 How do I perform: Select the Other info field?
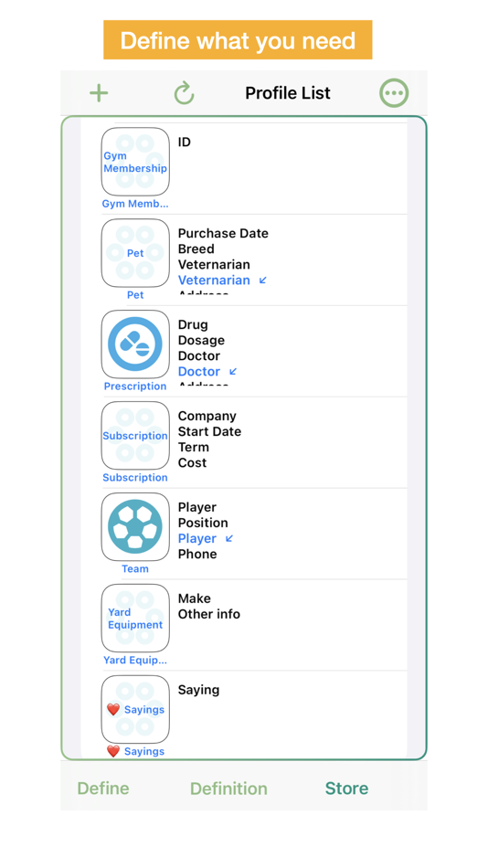[x=209, y=615]
